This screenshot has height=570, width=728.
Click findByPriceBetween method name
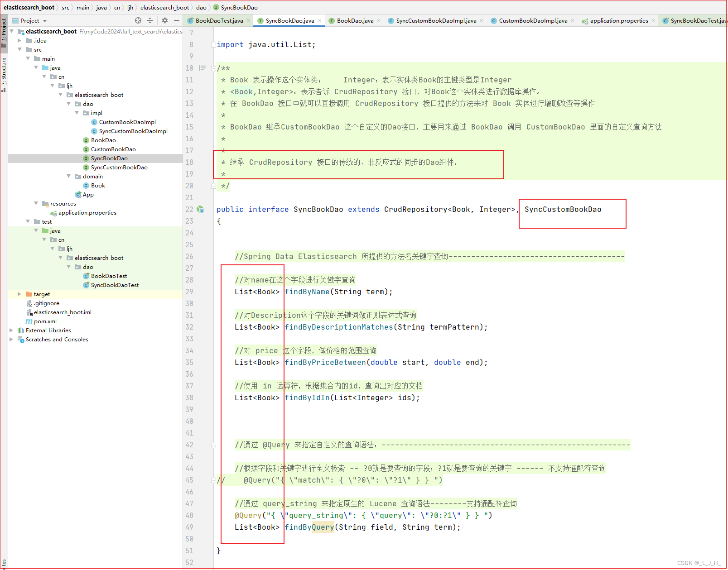[x=325, y=363]
